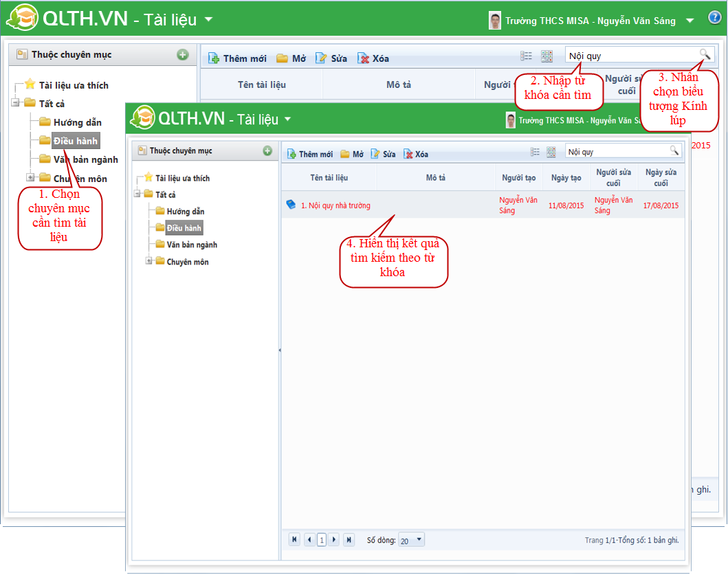Open the Số dòng rows-per-page dropdown
Image resolution: width=728 pixels, height=575 pixels.
coord(419,540)
